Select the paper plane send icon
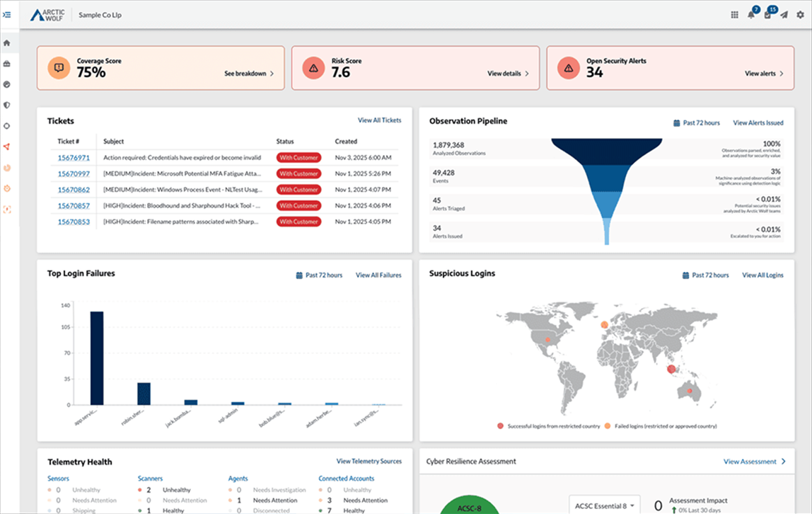 click(x=783, y=15)
